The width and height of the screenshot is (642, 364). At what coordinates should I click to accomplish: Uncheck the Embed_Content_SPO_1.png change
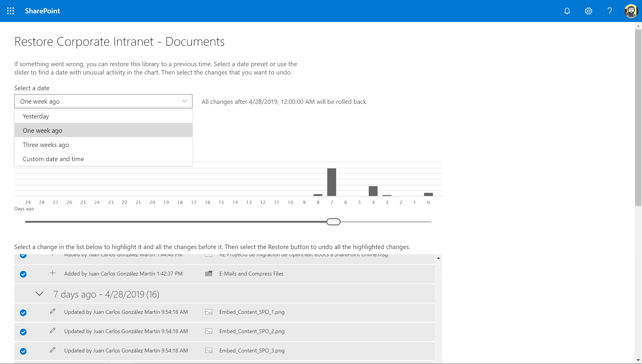point(23,313)
